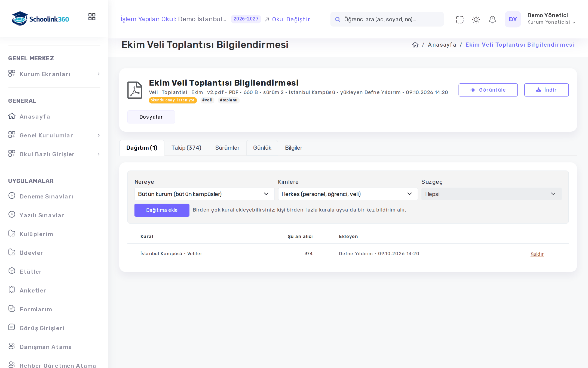The width and height of the screenshot is (588, 368).
Task: Click the Anketler sidebar icon
Action: click(x=12, y=290)
